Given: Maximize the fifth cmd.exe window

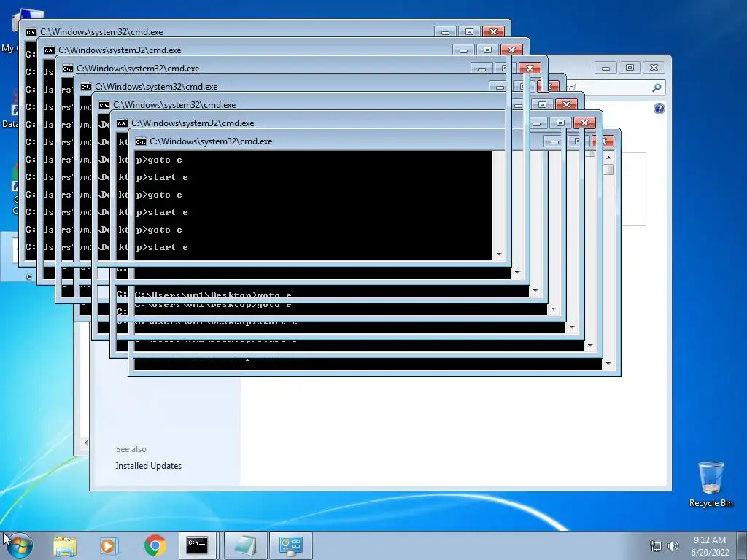Looking at the screenshot, I should point(542,104).
